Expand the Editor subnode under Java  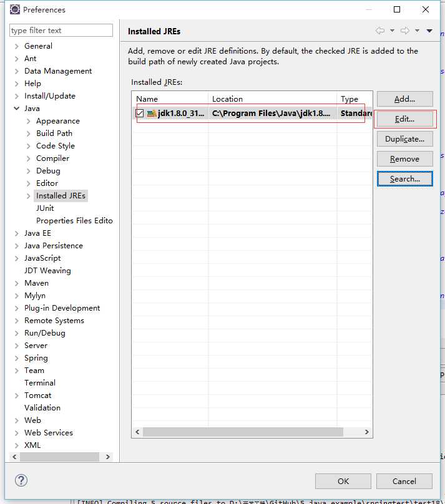(29, 183)
